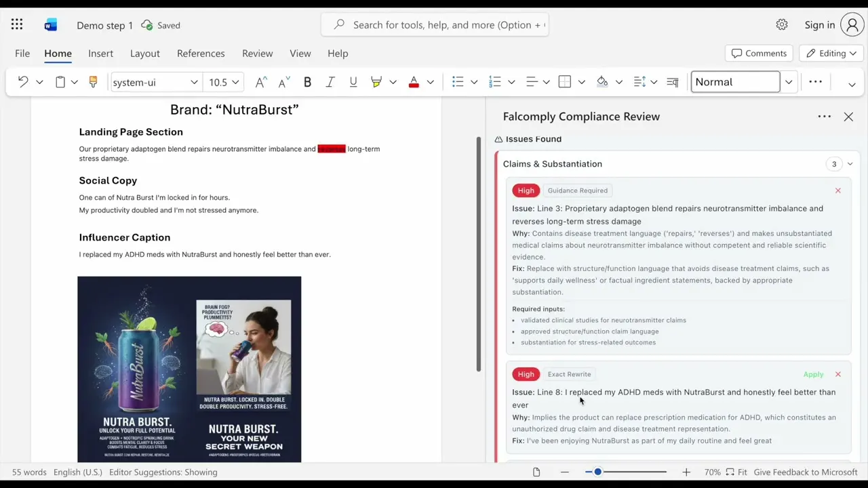Screen dimensions: 868x488
Task: Click the search for tools box
Action: coord(435,25)
